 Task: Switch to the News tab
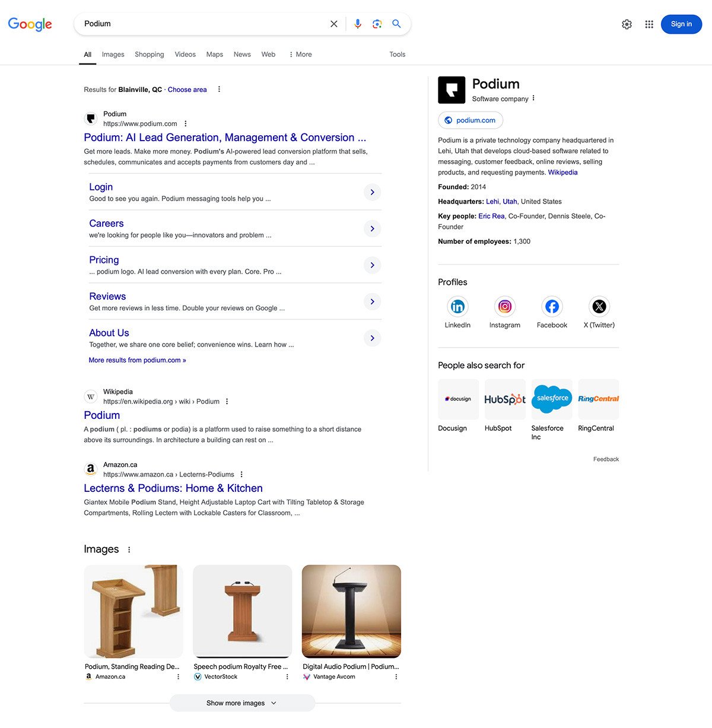(x=242, y=55)
